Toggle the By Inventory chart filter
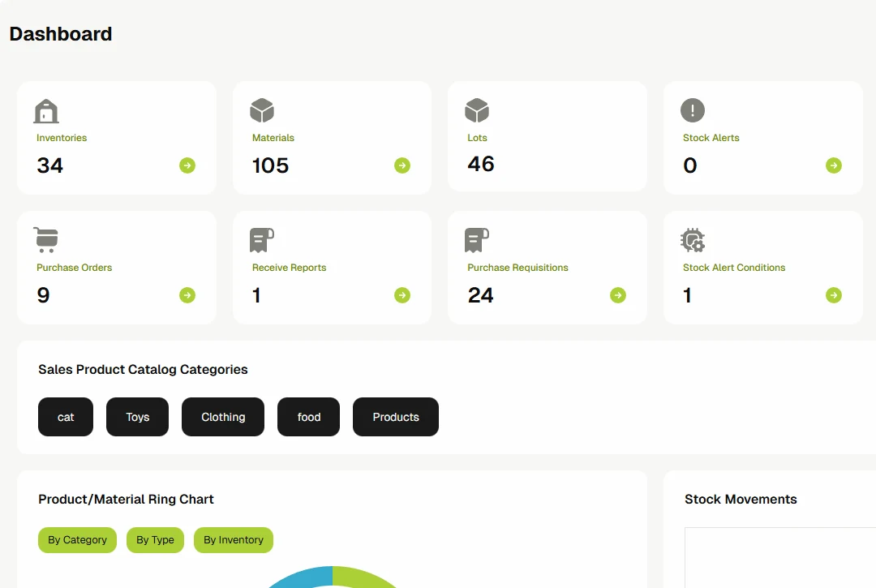The image size is (876, 588). click(233, 540)
